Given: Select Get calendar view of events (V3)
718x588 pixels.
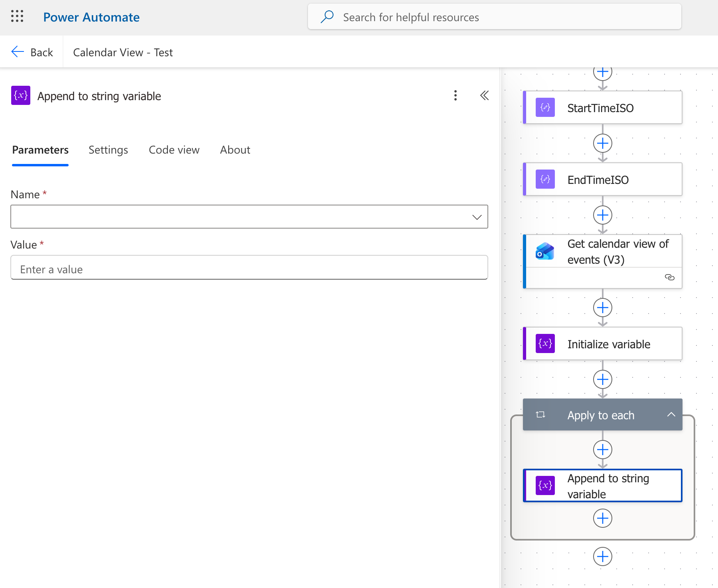Looking at the screenshot, I should pos(602,261).
